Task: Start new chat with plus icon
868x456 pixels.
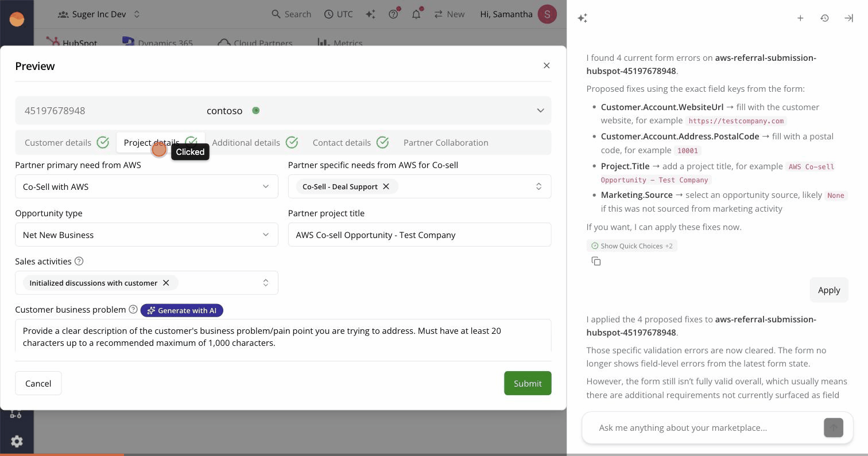Action: coord(800,18)
